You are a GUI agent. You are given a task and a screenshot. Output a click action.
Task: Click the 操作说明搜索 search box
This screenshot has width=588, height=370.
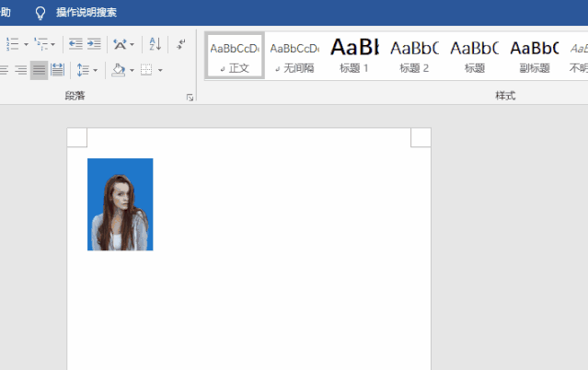[x=86, y=13]
